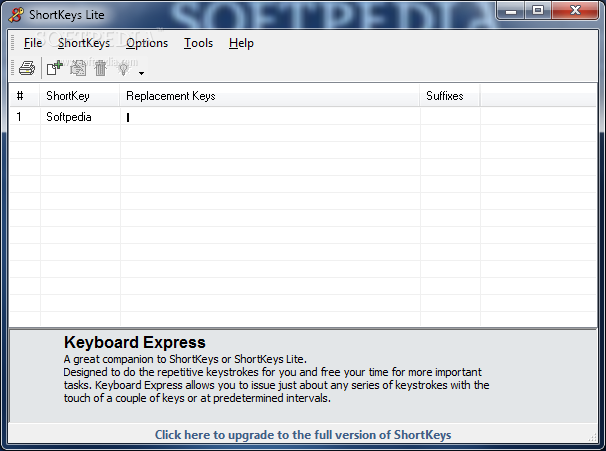Open the Options menu
Screen dimensions: 606x451
point(147,43)
